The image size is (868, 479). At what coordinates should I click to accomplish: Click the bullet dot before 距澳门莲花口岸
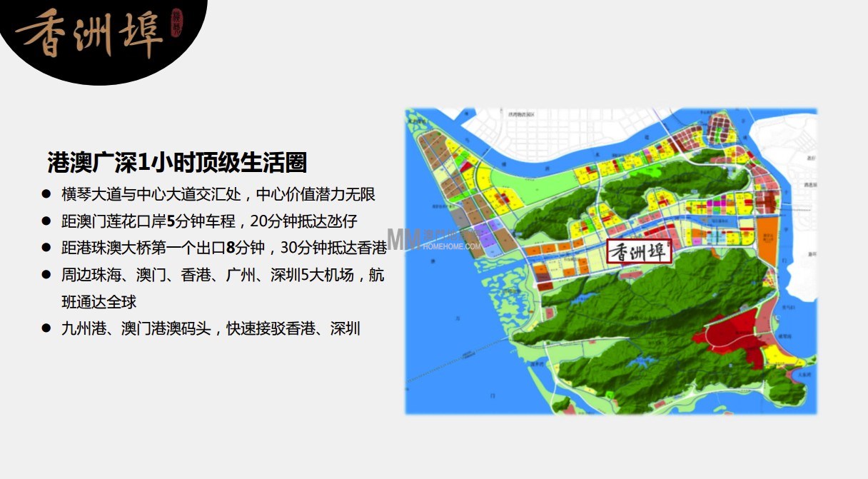46,221
